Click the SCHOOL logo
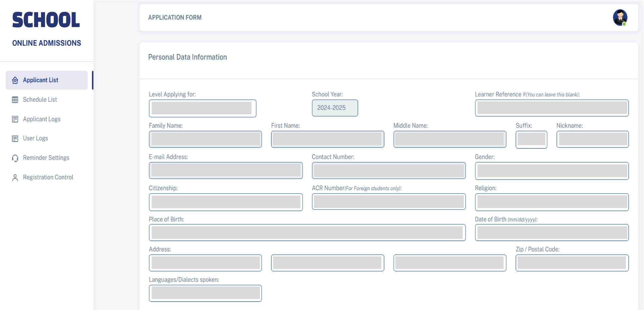Screen dimensions: 644x310 (46, 20)
